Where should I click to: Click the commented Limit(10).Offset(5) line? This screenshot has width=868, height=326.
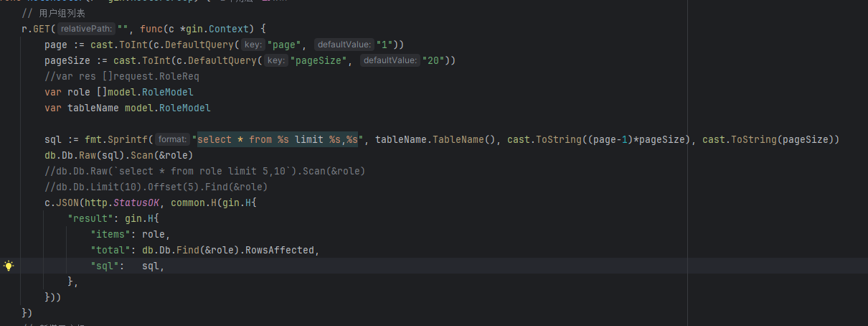(156, 187)
